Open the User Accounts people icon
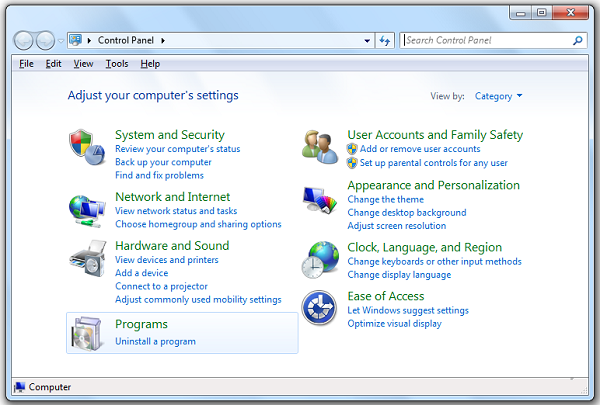This screenshot has width=600, height=405. [x=320, y=147]
